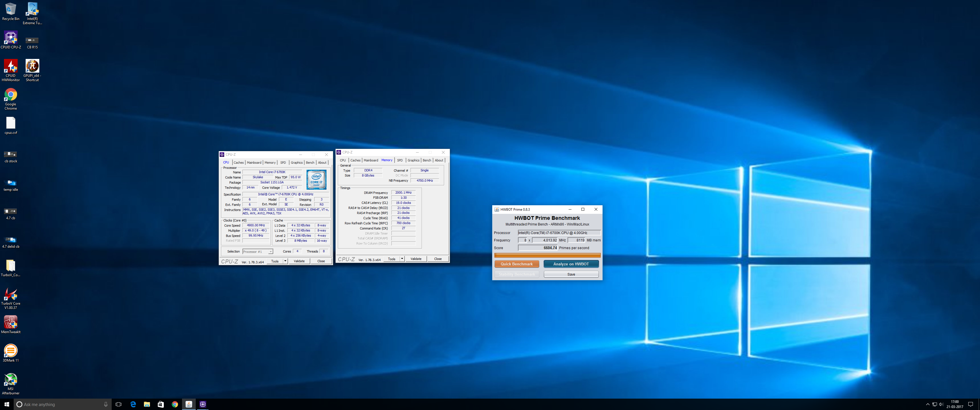Launch Intel Extreme Tuning Utility shortcut
980x410 pixels.
32,13
